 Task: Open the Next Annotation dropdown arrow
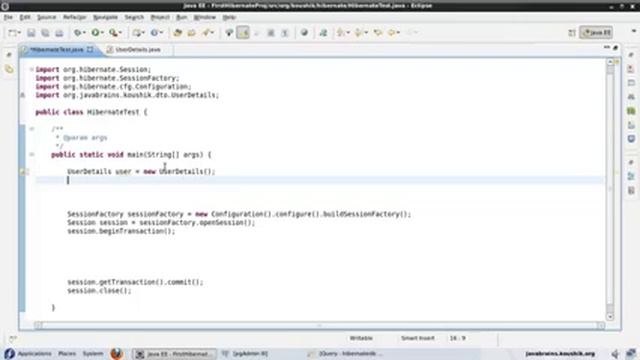348,33
